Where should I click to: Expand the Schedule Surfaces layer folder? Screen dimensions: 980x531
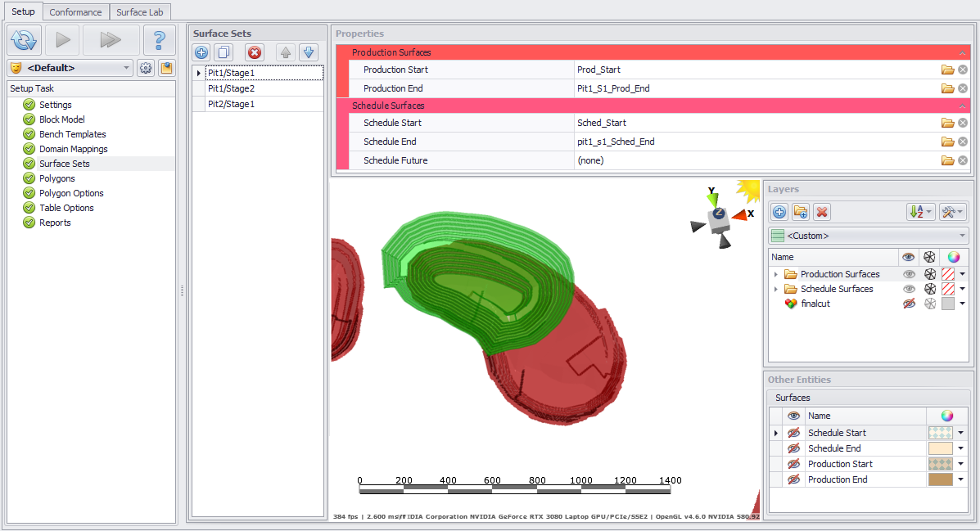(x=775, y=290)
